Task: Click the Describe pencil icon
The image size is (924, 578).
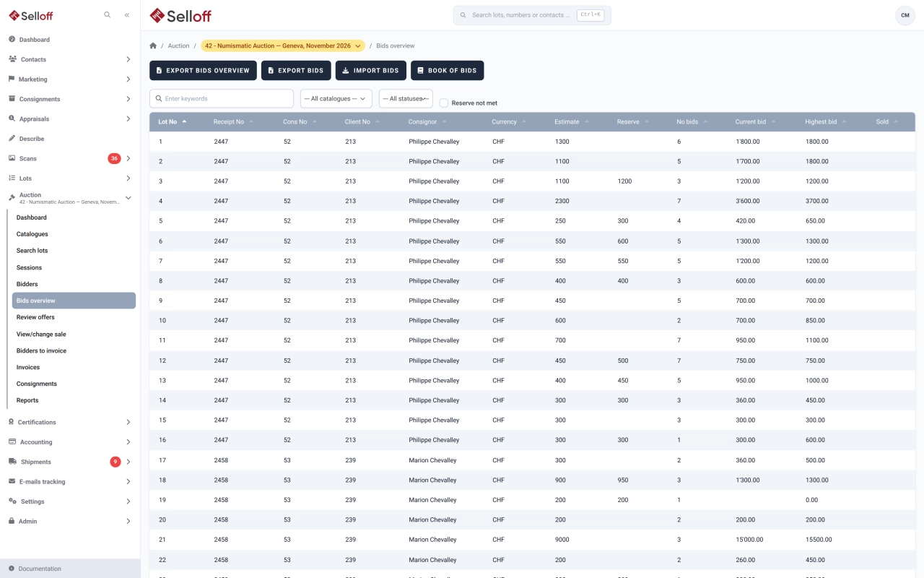Action: click(12, 138)
